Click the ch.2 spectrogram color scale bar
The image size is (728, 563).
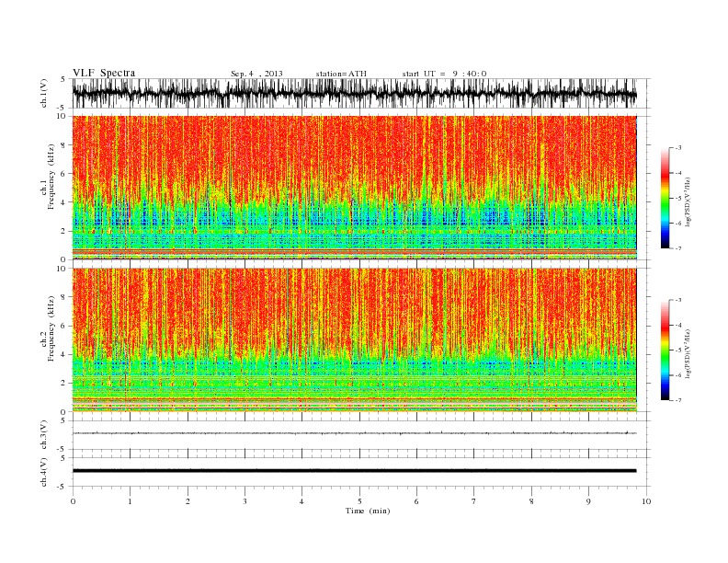coord(665,350)
